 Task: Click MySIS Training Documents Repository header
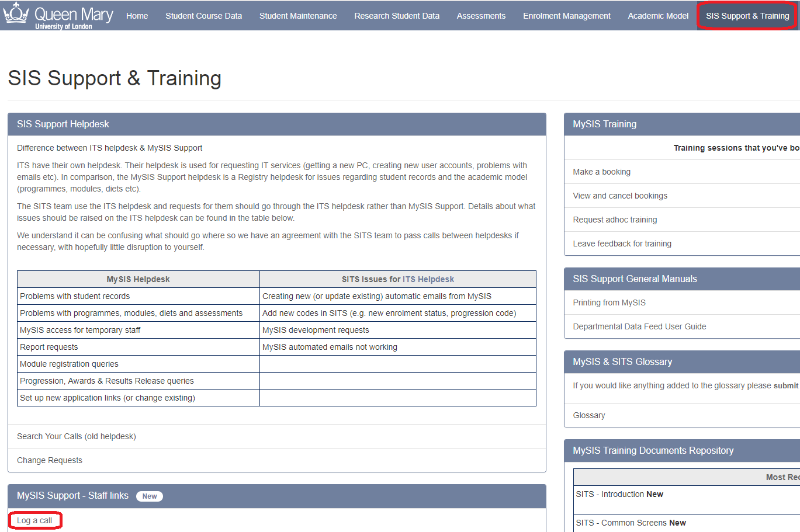(x=682, y=451)
